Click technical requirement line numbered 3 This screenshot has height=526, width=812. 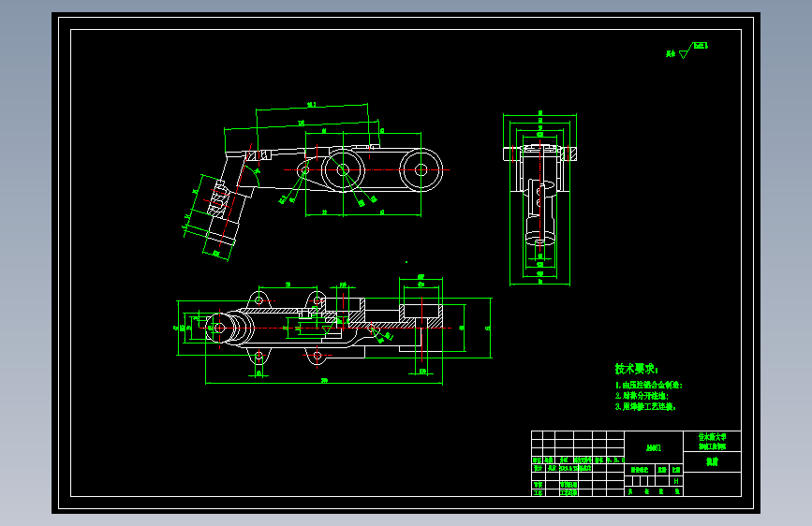[x=645, y=406]
